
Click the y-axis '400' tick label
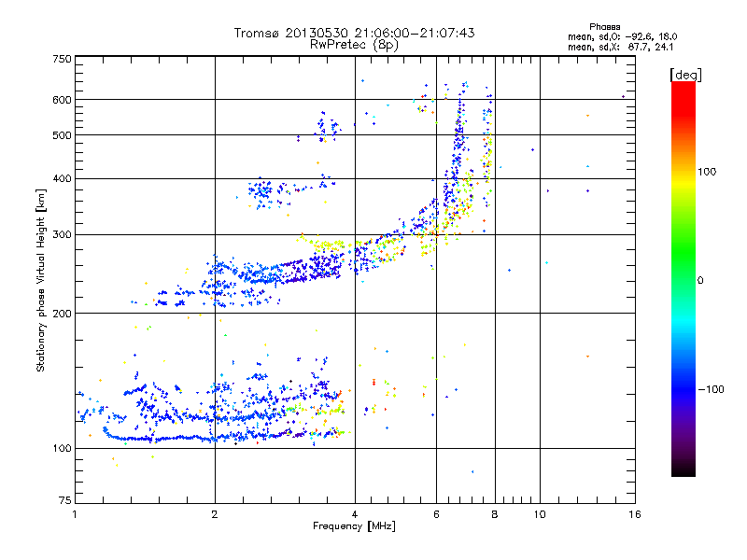[62, 179]
